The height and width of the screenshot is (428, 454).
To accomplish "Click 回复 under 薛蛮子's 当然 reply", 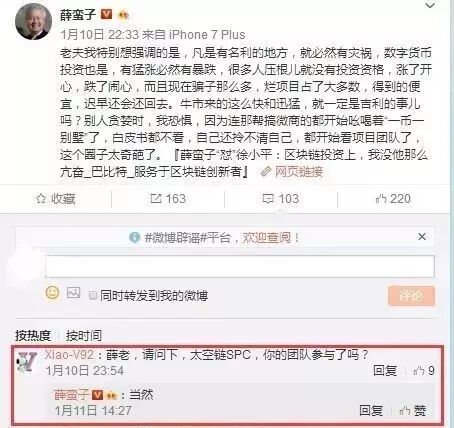I will coord(371,410).
